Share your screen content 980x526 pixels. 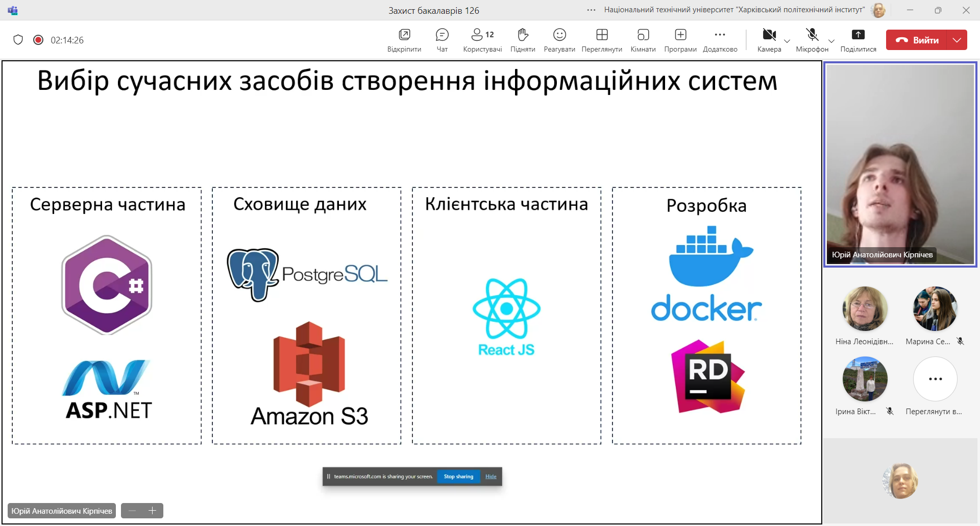[858, 40]
